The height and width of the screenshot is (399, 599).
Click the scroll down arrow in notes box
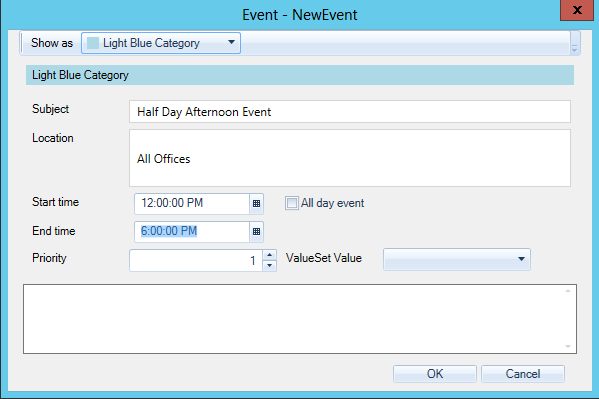[568, 346]
